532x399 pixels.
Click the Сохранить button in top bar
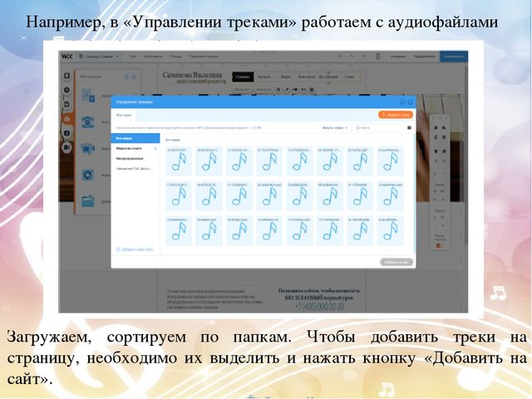click(x=397, y=57)
